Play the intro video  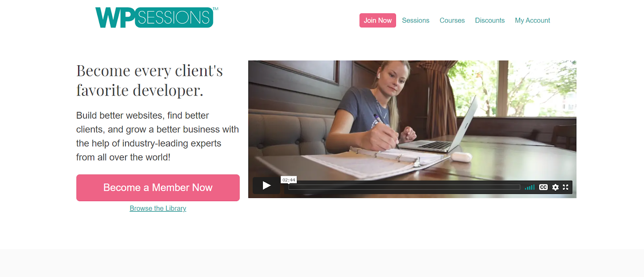(x=266, y=185)
